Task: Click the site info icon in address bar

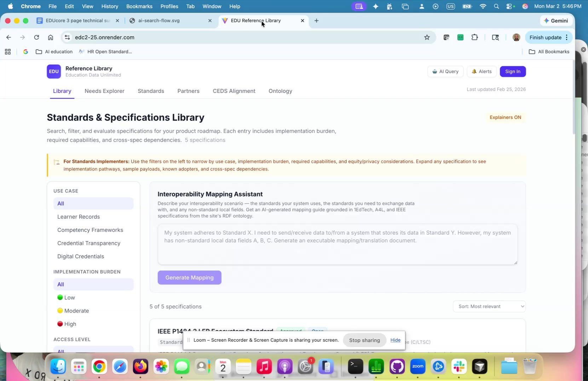Action: pyautogui.click(x=67, y=37)
